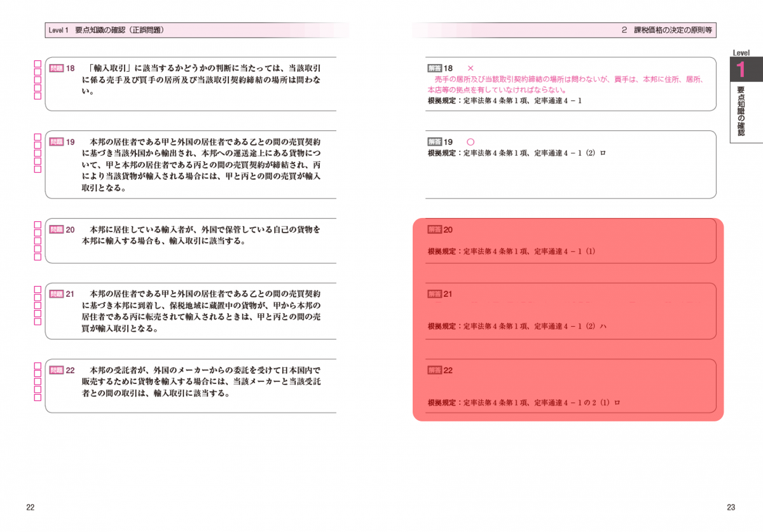
Task: Click the 問題 badge for question 21
Action: [57, 294]
